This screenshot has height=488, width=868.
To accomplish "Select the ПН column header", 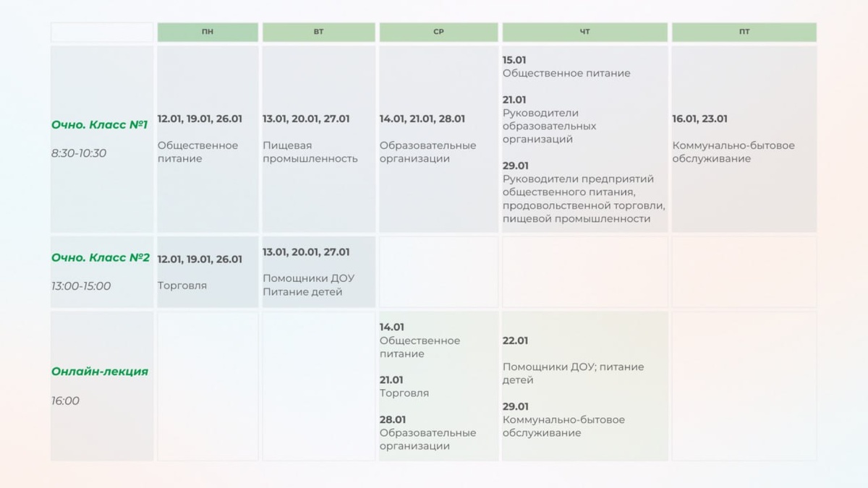I will coord(208,33).
